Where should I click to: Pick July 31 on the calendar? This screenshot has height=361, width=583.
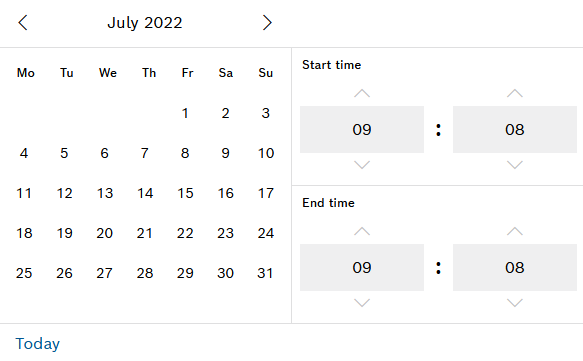tap(265, 273)
